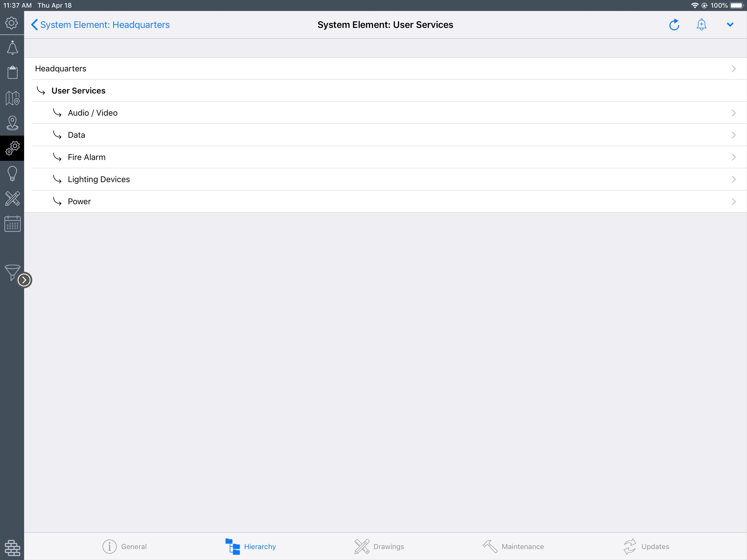Tap the chevron for Power
The height and width of the screenshot is (560, 747).
click(x=734, y=201)
